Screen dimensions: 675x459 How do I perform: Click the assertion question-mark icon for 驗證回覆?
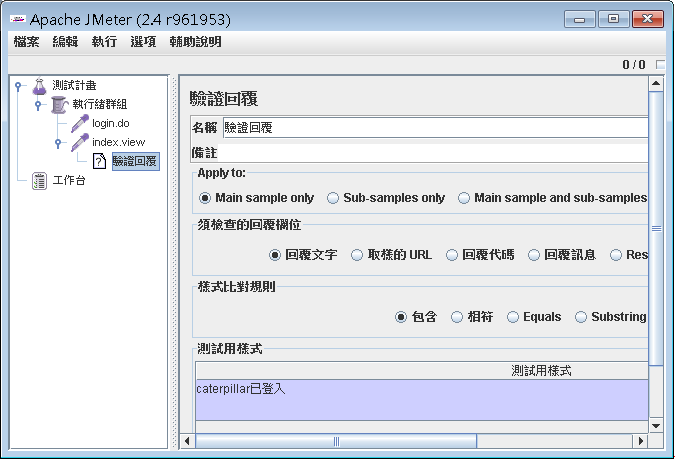99,161
